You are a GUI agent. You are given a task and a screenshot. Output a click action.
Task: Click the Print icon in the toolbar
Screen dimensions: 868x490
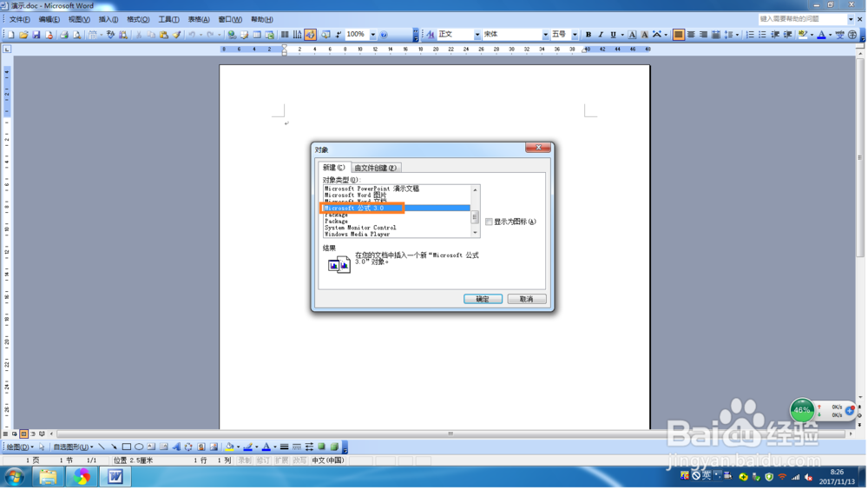63,35
